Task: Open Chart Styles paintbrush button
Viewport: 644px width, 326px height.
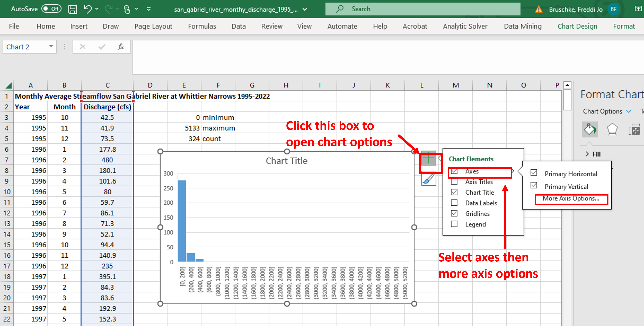Action: coord(428,179)
